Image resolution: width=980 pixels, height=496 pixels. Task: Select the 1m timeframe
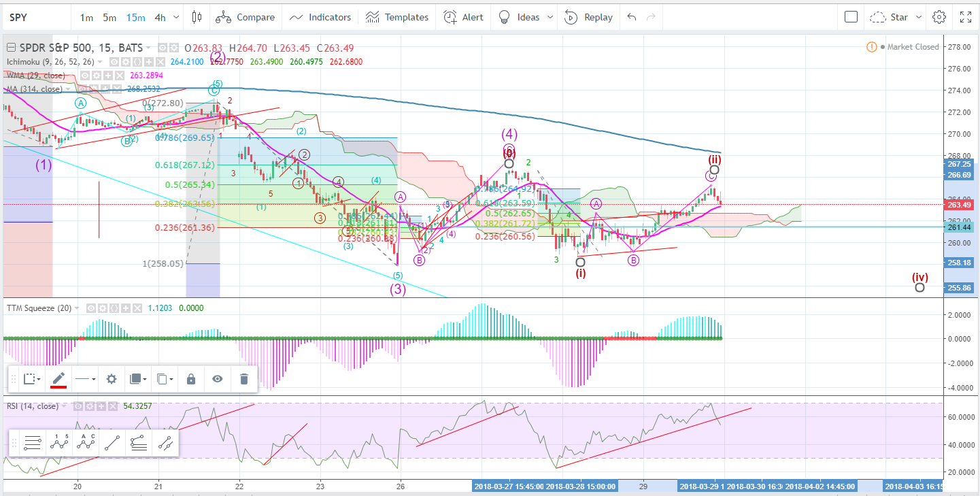(x=86, y=17)
